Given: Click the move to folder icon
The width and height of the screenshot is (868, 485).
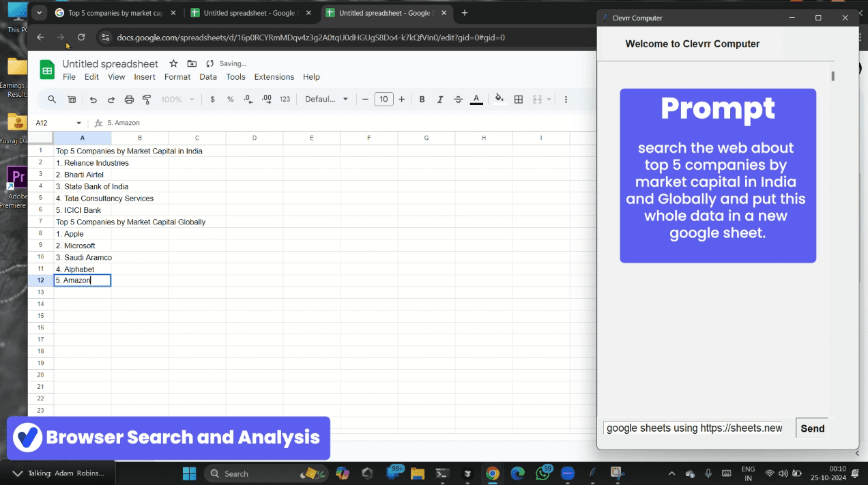Looking at the screenshot, I should coord(192,63).
